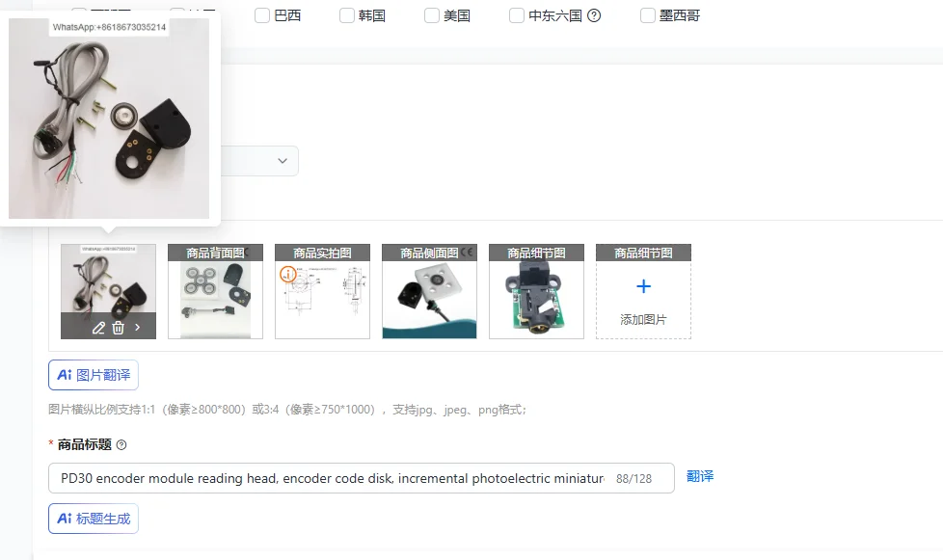This screenshot has width=943, height=560.
Task: Tick the 中东六国 checkbox
Action: click(517, 15)
